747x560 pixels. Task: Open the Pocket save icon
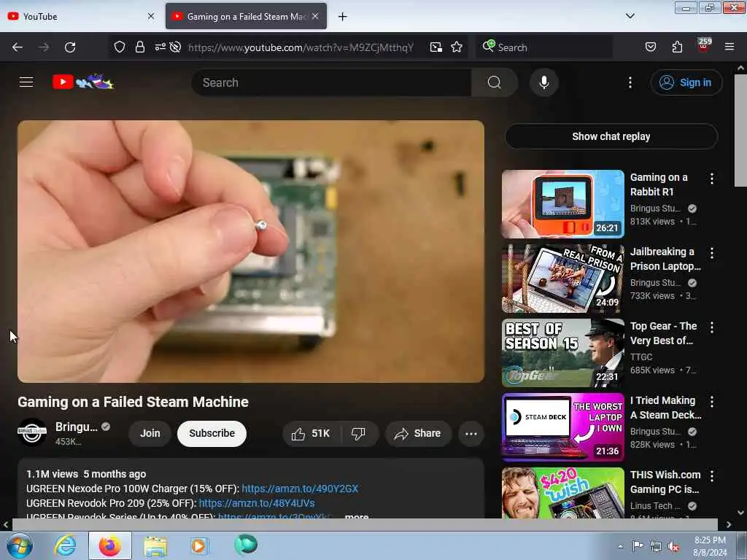coord(650,47)
